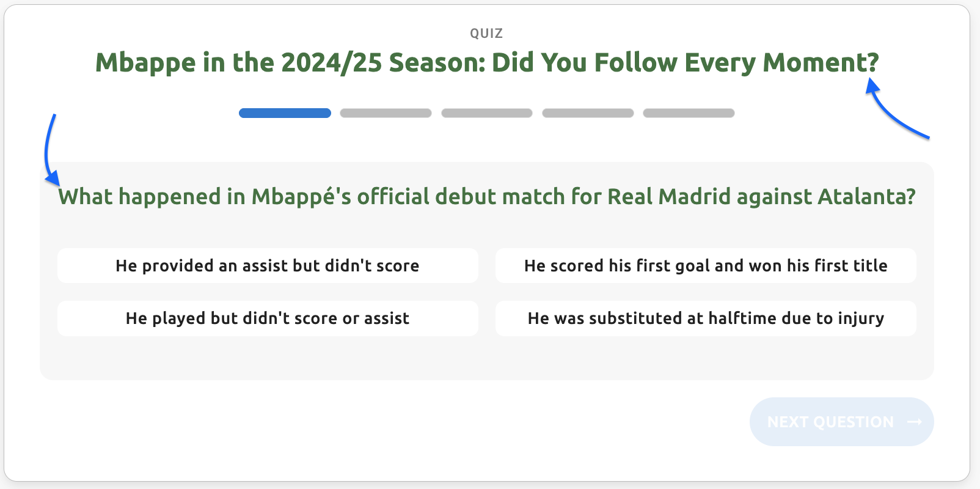Pick 'He played but didn't score or assist'
The width and height of the screenshot is (980, 489).
click(268, 318)
